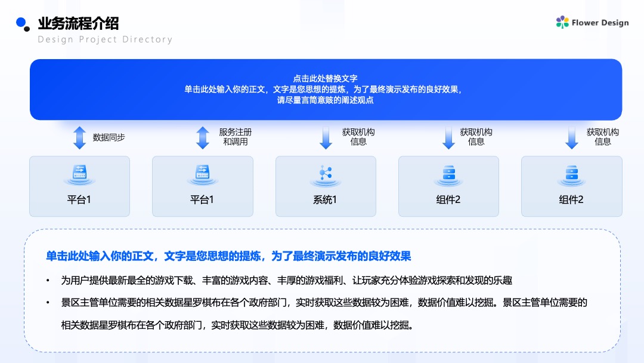Select the blue dot beside the 业务流程介绍 title
644x363 pixels.
(21, 23)
